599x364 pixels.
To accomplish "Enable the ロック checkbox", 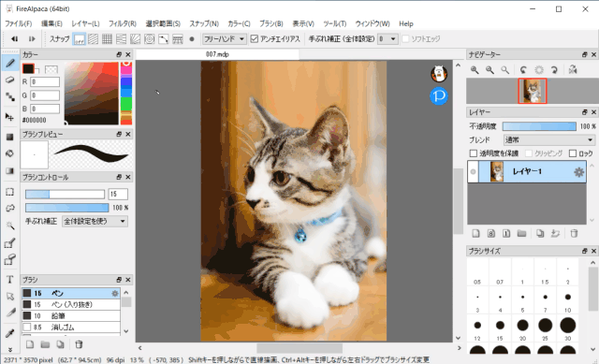I will click(573, 153).
